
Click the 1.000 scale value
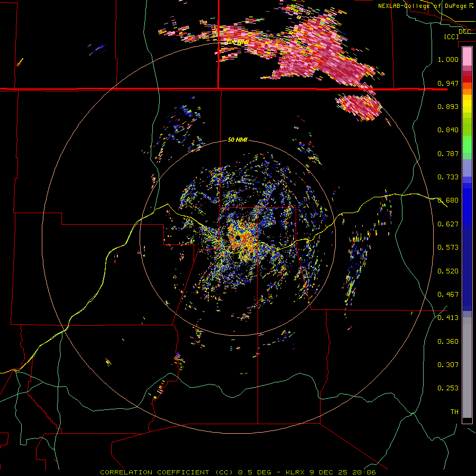pos(448,59)
